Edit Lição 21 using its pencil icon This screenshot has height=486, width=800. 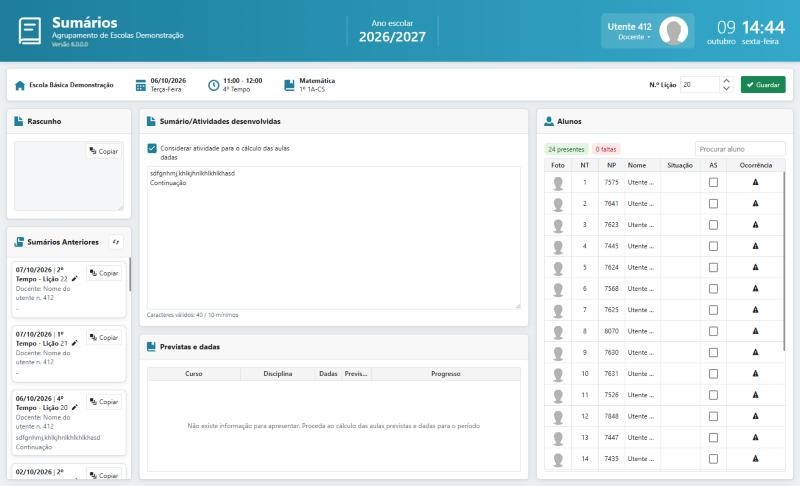[x=74, y=343]
